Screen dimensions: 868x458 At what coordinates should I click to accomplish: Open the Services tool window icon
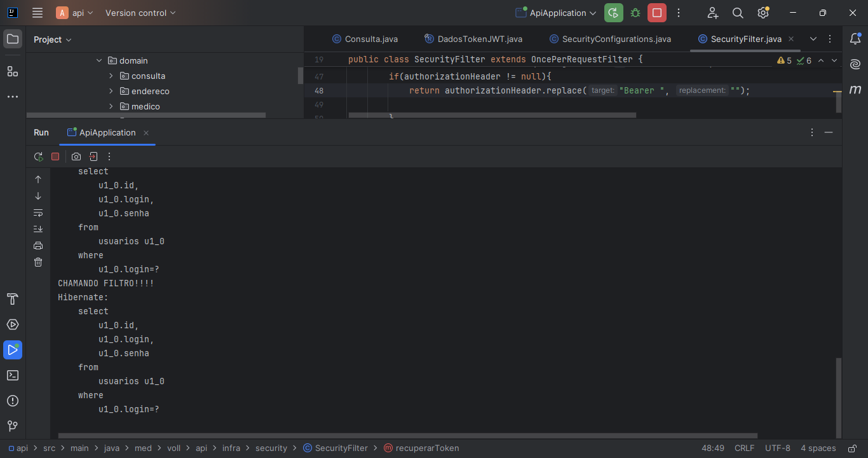coord(13,324)
